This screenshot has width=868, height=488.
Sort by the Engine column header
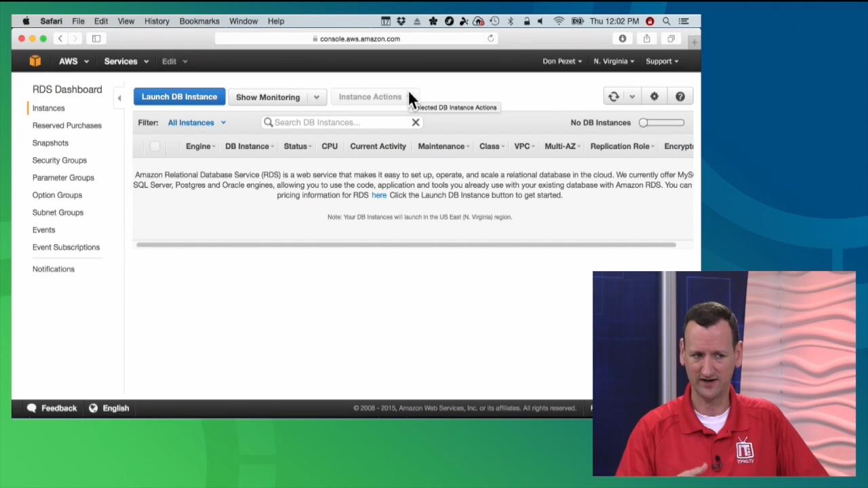point(200,146)
